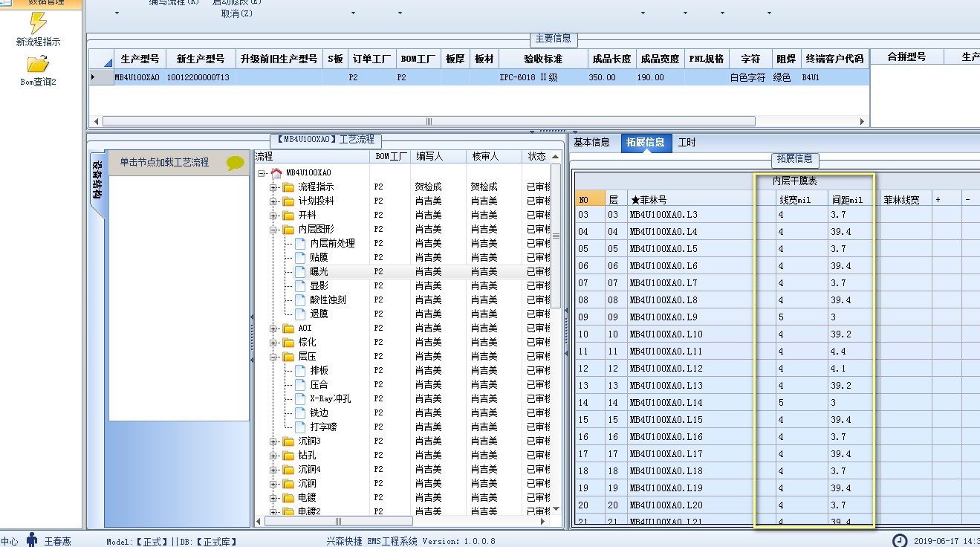The width and height of the screenshot is (980, 547).
Task: Click the MB4U100XA0 root home icon
Action: [276, 172]
